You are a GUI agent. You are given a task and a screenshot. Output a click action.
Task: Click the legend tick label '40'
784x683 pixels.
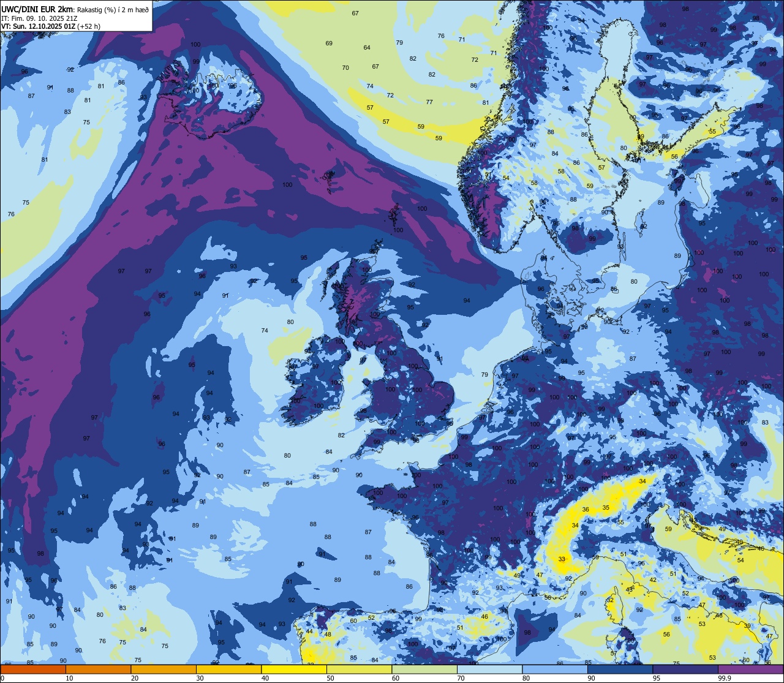[x=265, y=678]
